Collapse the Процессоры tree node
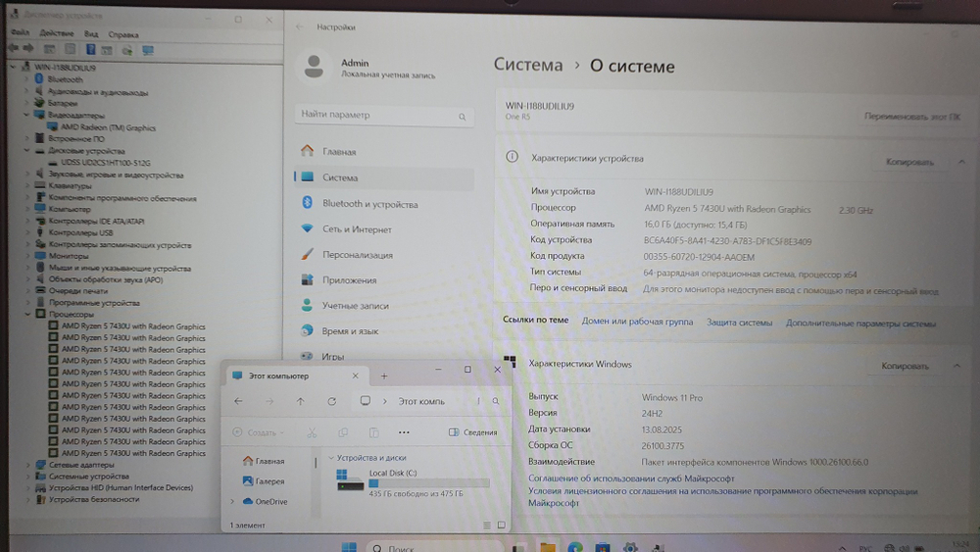The height and width of the screenshot is (552, 980). (26, 315)
